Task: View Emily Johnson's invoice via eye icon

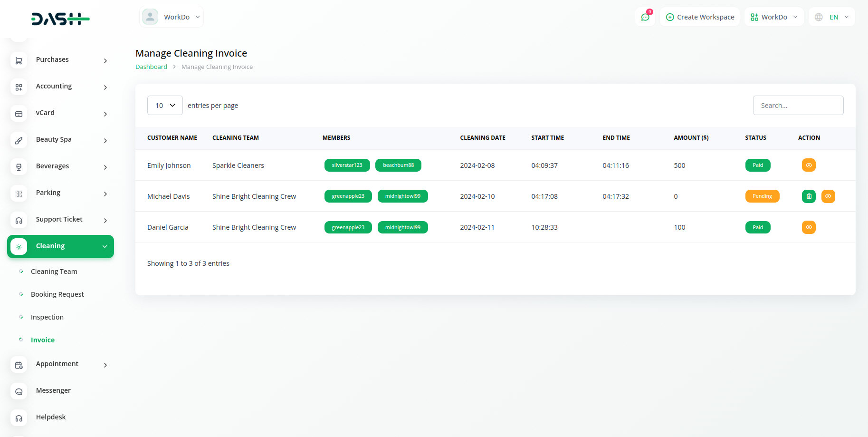Action: (x=809, y=165)
